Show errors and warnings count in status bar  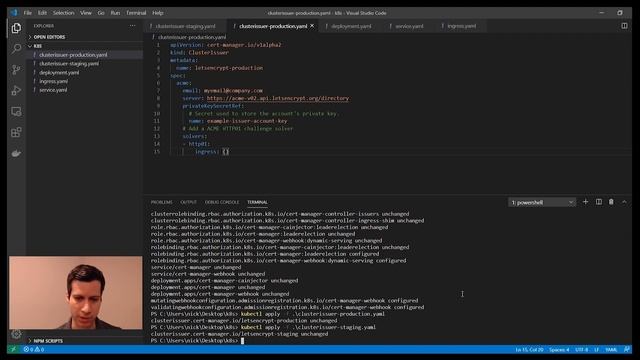[x=34, y=349]
